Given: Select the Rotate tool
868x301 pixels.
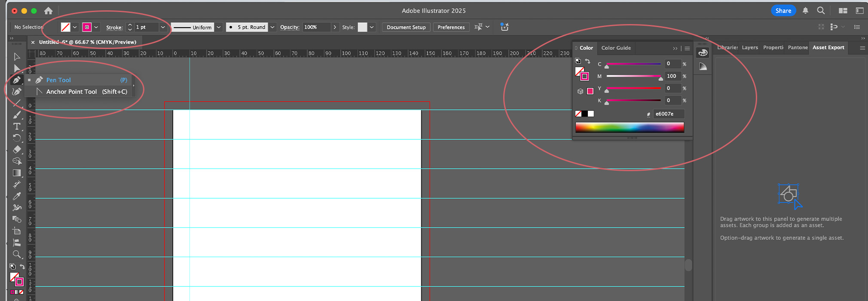Looking at the screenshot, I should point(17,138).
